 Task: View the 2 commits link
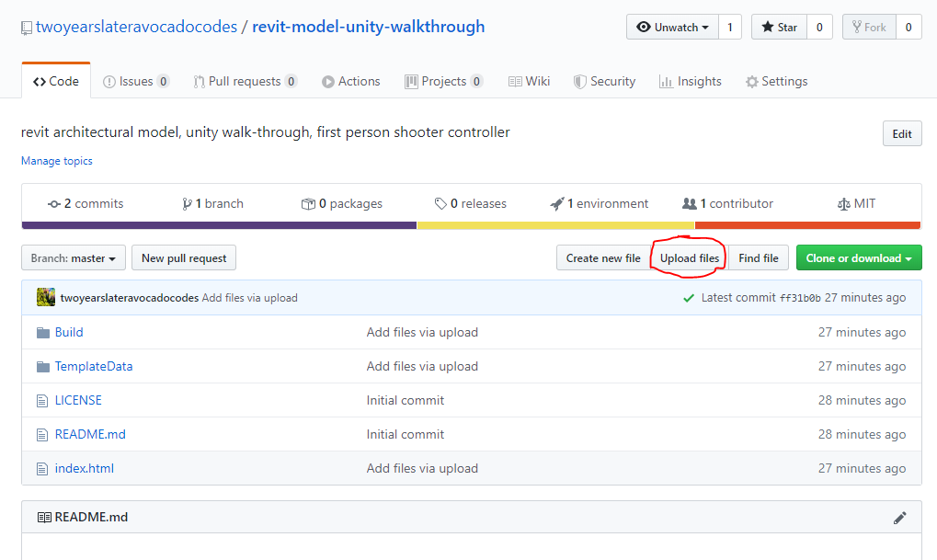point(86,204)
